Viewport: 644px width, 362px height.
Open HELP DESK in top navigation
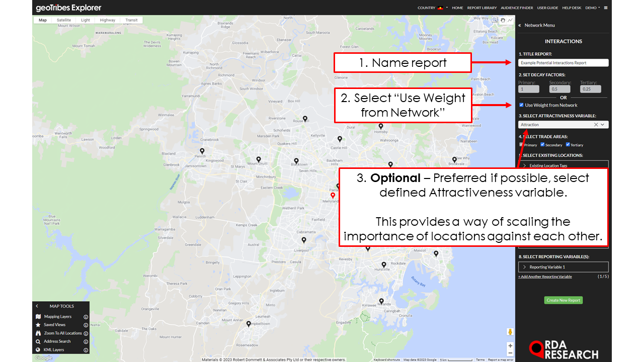[572, 8]
